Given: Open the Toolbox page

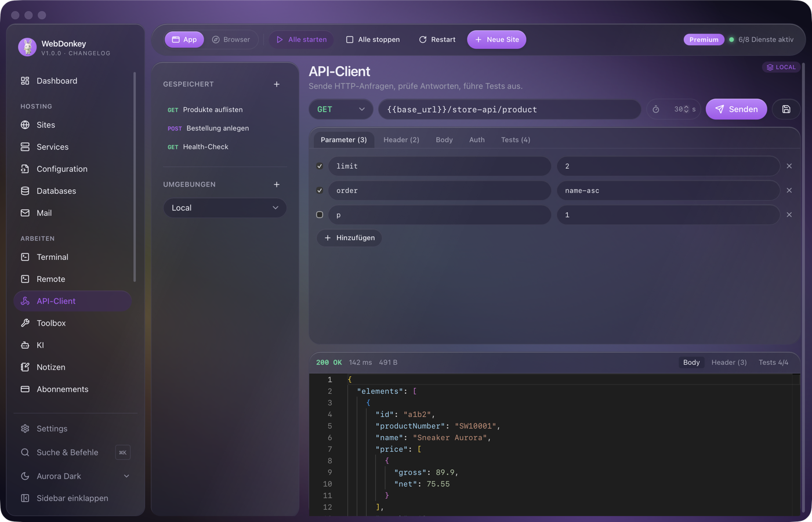Looking at the screenshot, I should pos(72,323).
